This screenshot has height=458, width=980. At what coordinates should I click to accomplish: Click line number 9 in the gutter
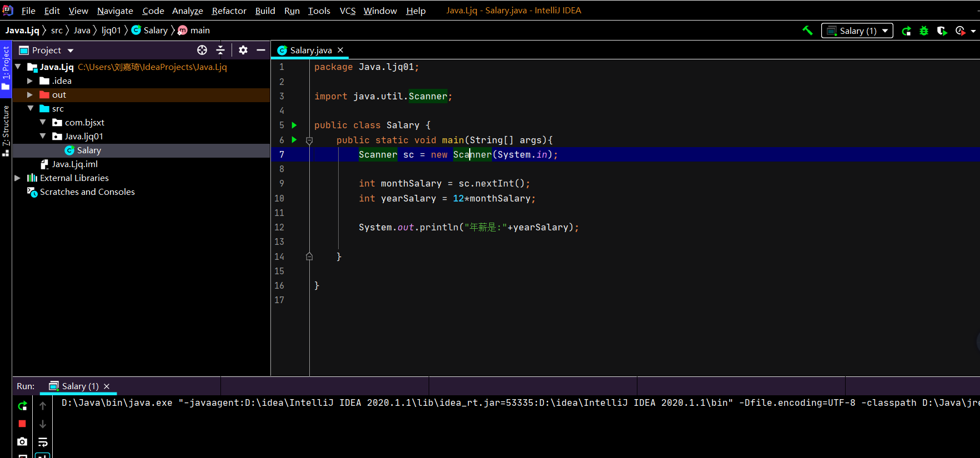[x=282, y=184]
